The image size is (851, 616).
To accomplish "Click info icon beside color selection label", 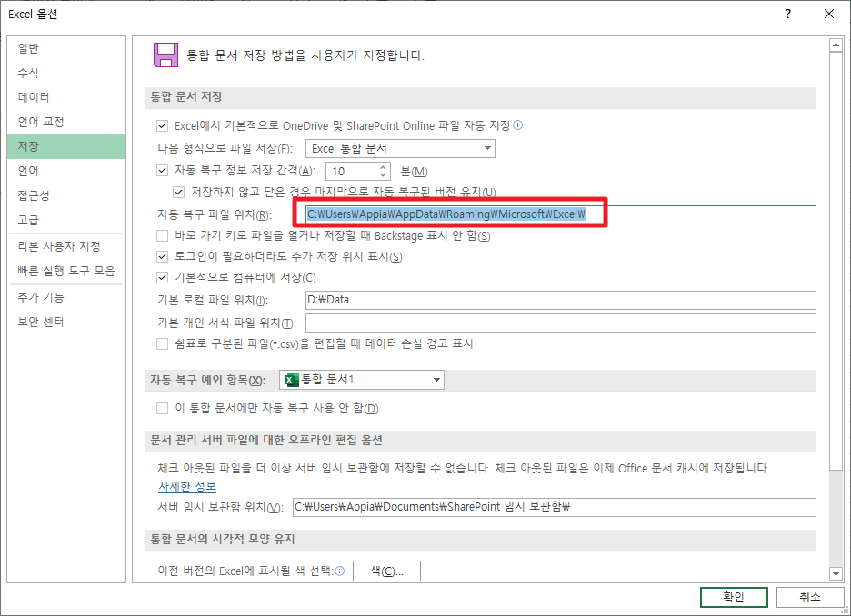I will (340, 571).
